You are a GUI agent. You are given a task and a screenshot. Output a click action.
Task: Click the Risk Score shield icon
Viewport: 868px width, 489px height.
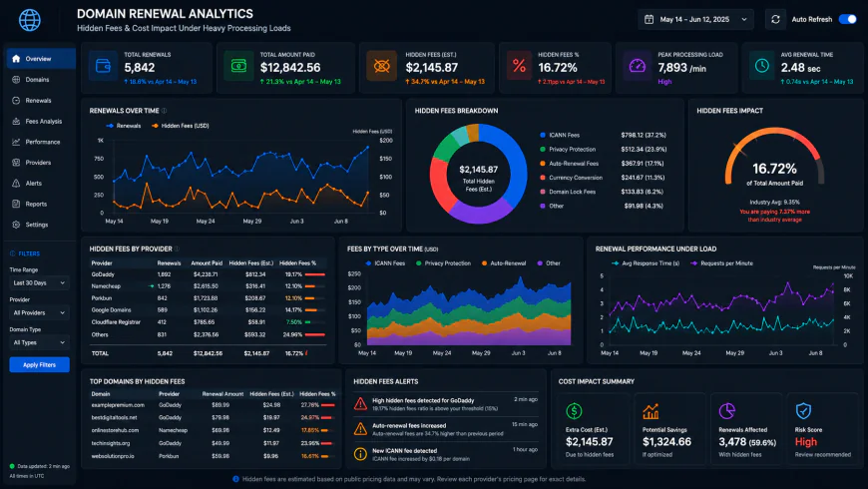click(803, 411)
